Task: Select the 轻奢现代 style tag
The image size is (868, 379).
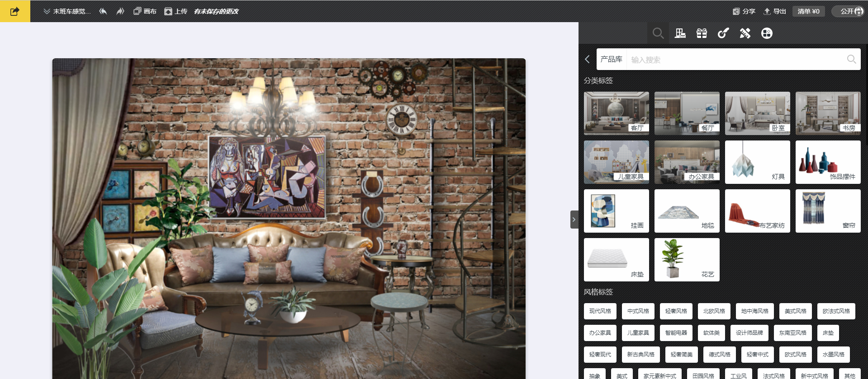Action: [600, 355]
